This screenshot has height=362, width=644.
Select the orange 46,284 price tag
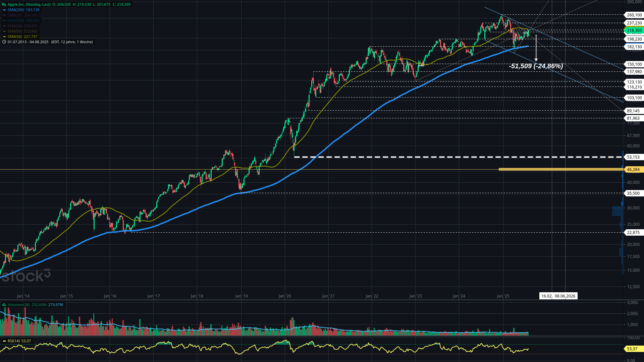[x=634, y=170]
